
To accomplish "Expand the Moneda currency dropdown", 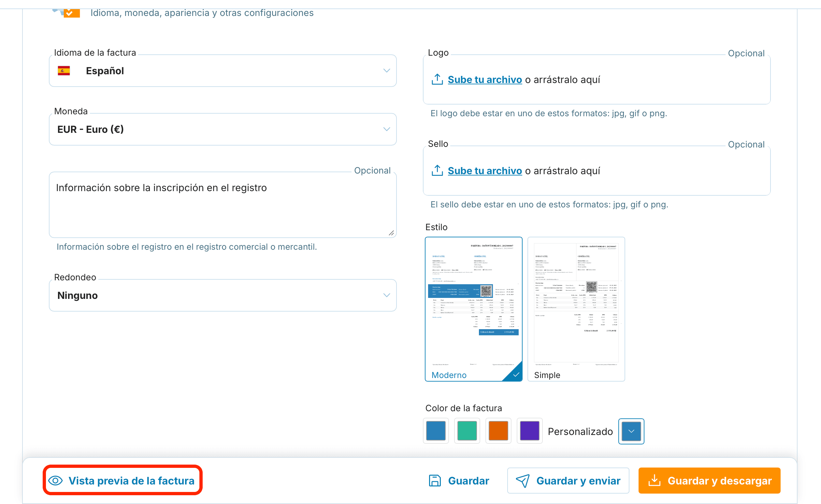I will tap(223, 129).
